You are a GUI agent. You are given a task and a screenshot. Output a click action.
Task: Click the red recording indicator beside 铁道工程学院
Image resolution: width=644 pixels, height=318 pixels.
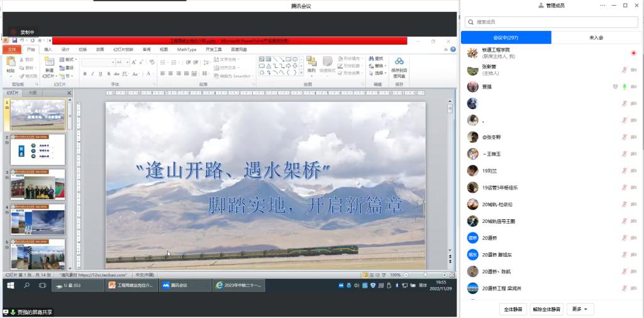[x=633, y=53]
